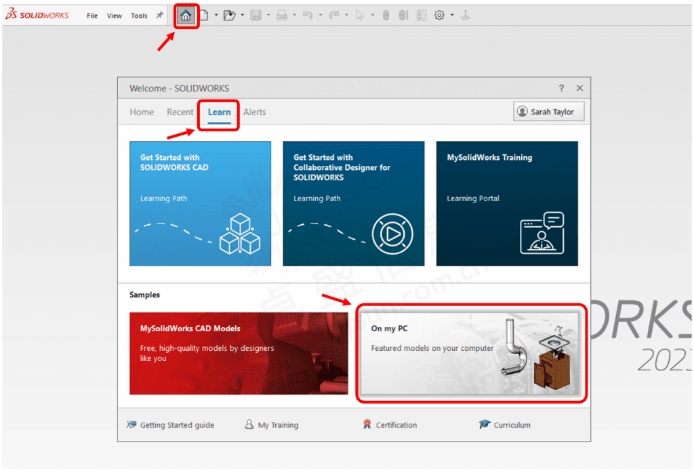Click the SOLIDWORKS logo
This screenshot has width=694, height=473.
[x=37, y=15]
